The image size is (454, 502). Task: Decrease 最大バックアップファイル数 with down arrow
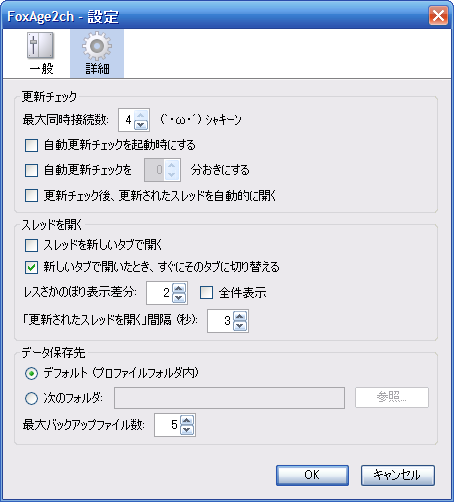pos(187,429)
